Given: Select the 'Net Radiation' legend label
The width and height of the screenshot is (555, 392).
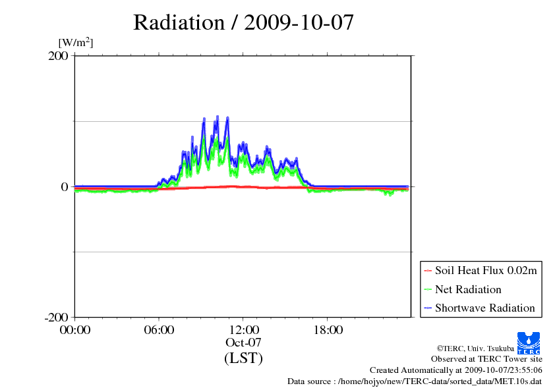Looking at the screenshot, I should [x=468, y=289].
